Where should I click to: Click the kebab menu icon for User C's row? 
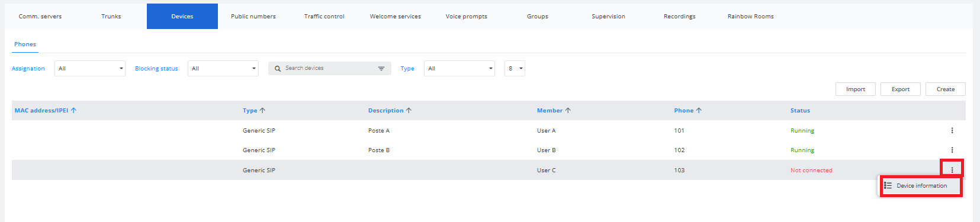952,170
